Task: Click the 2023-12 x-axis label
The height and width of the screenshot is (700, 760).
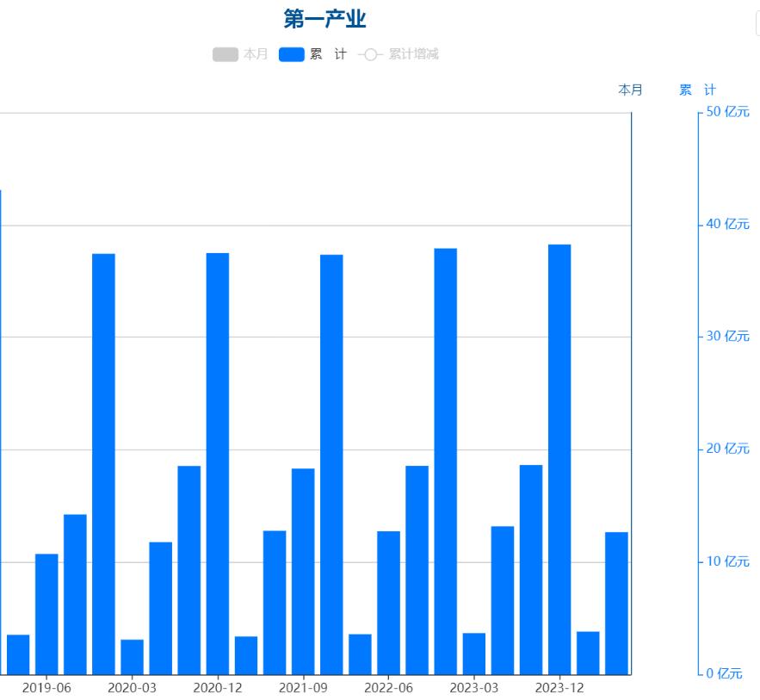Action: point(559,688)
